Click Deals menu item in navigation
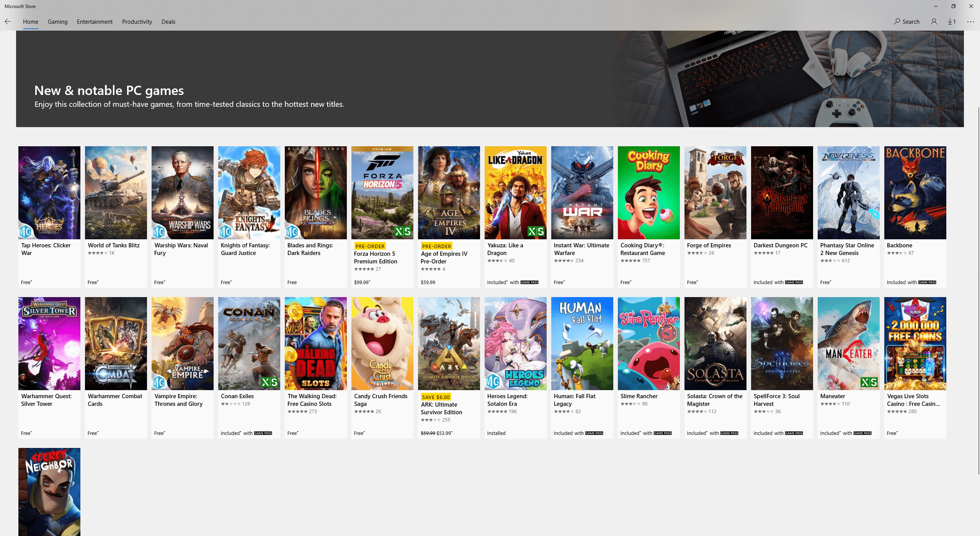This screenshot has width=980, height=536. coord(168,21)
